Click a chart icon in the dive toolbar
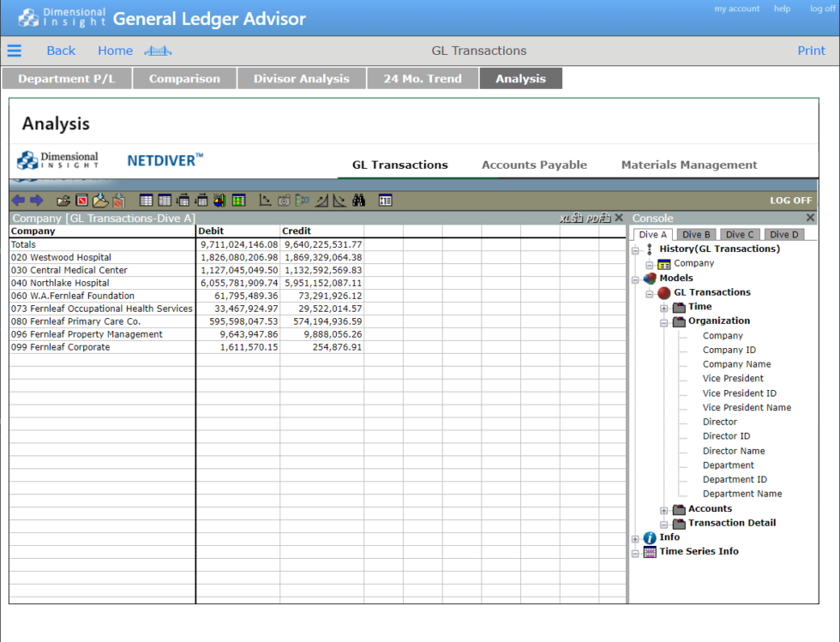Image resolution: width=840 pixels, height=642 pixels. 265,200
